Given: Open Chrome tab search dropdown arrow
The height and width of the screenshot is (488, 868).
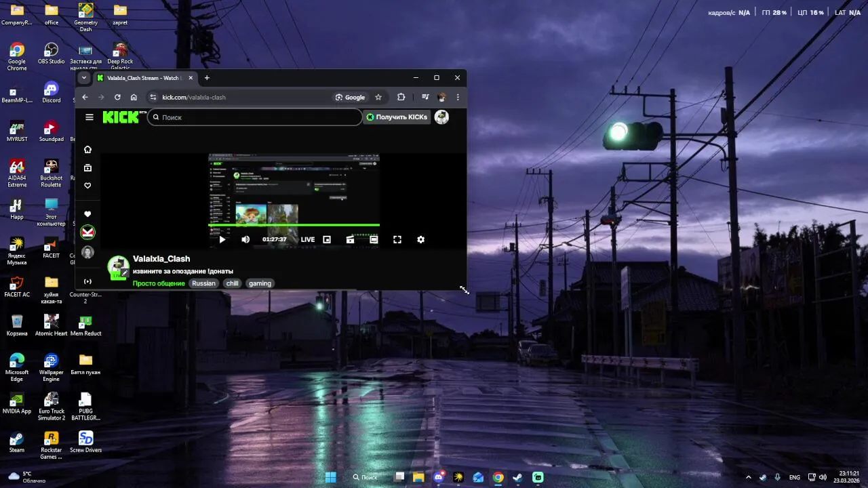Looking at the screenshot, I should point(84,78).
